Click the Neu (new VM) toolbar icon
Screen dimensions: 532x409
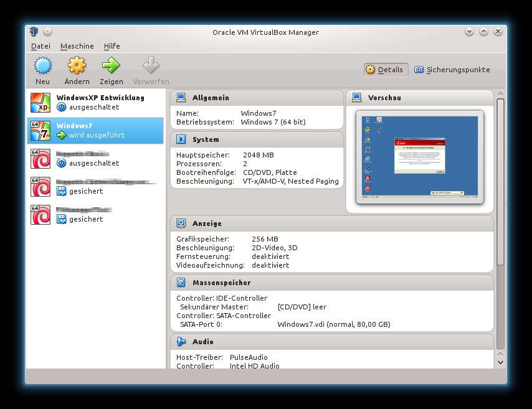(43, 65)
